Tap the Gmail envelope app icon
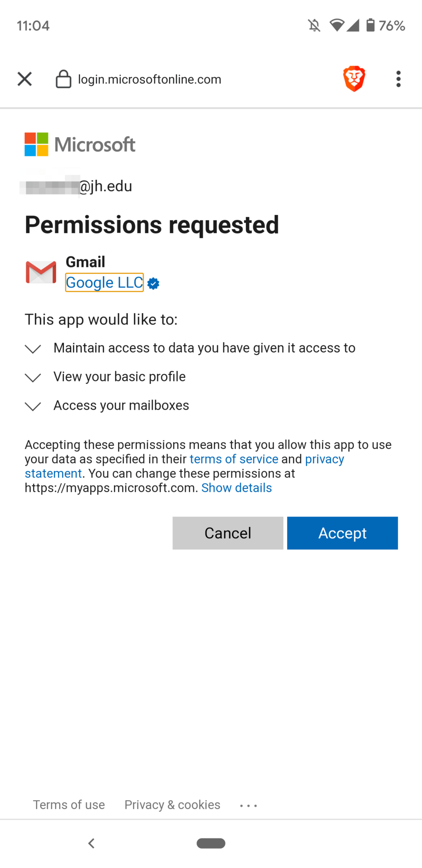The width and height of the screenshot is (422, 868). [41, 272]
